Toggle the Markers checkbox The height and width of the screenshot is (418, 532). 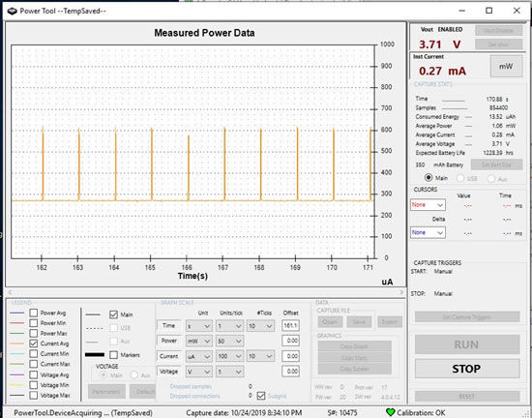pyautogui.click(x=114, y=355)
